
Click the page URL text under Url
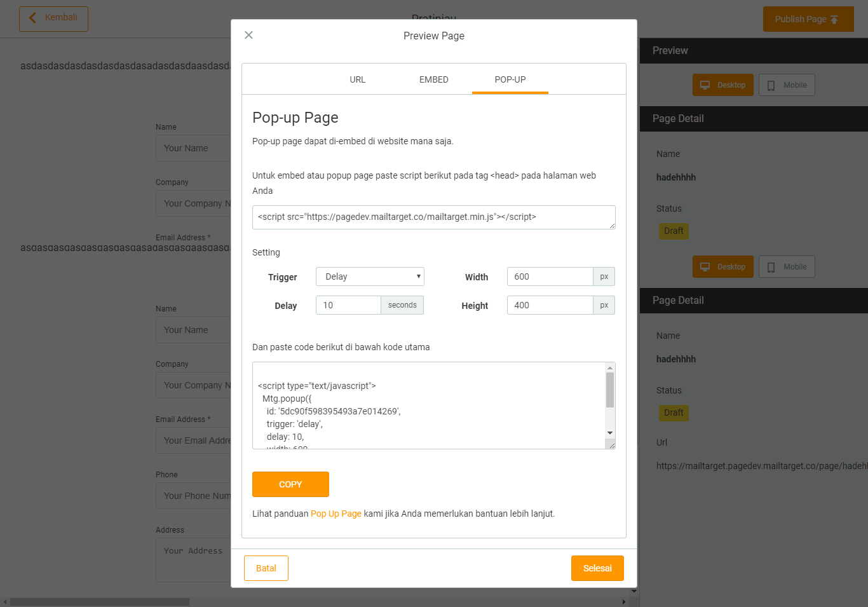coord(762,466)
